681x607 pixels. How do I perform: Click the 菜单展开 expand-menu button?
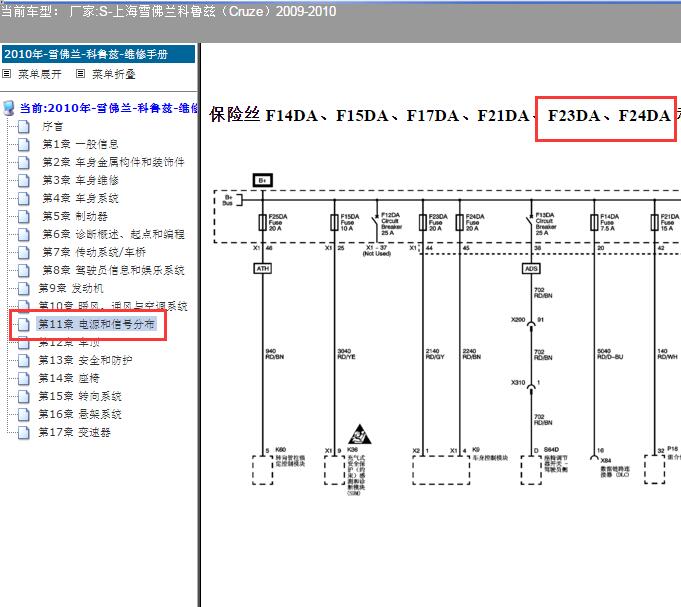click(40, 74)
